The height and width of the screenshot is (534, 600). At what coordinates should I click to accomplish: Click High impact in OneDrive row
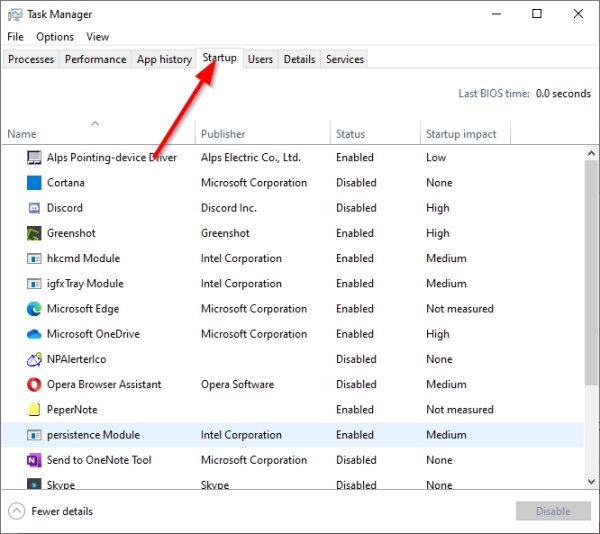[x=438, y=334]
